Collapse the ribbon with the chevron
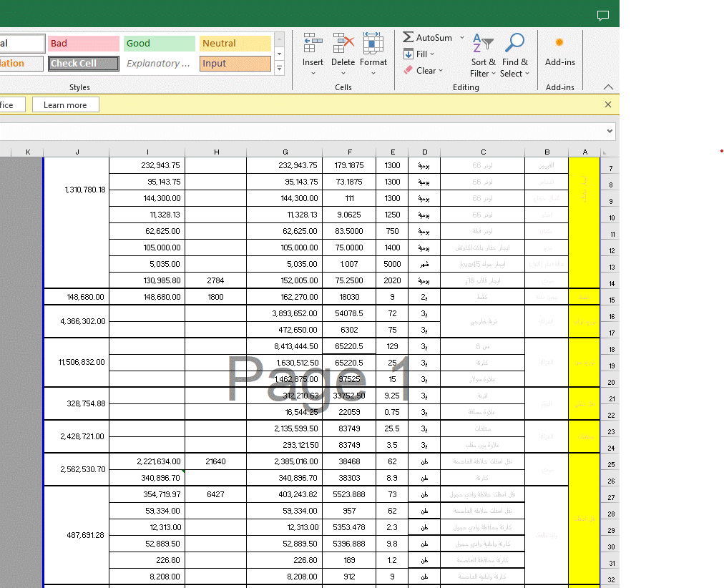Screen dimensions: 724x588 608,87
